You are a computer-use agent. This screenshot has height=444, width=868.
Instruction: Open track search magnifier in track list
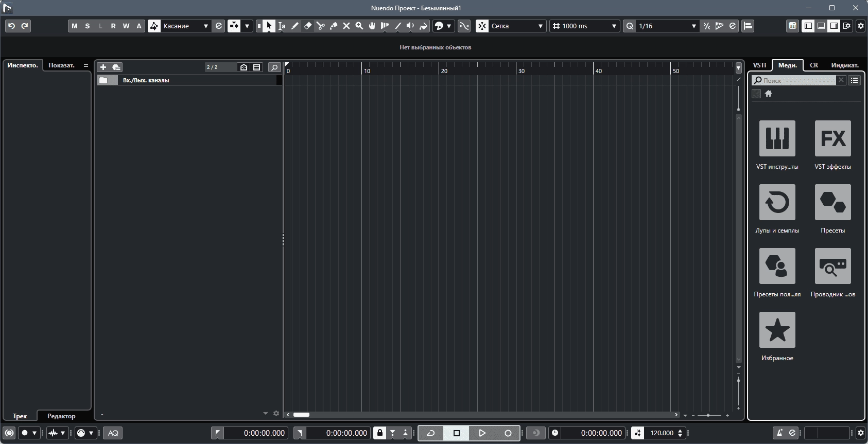click(274, 67)
